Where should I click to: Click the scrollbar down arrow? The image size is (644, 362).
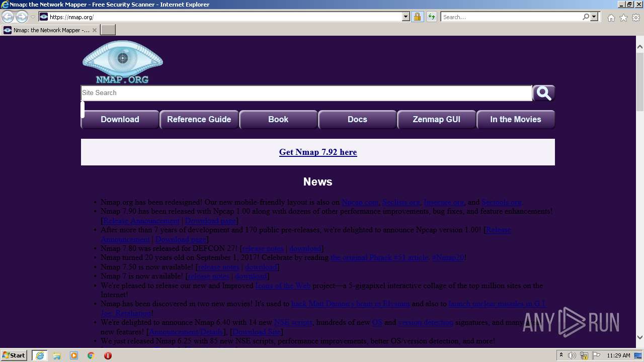[640, 337]
